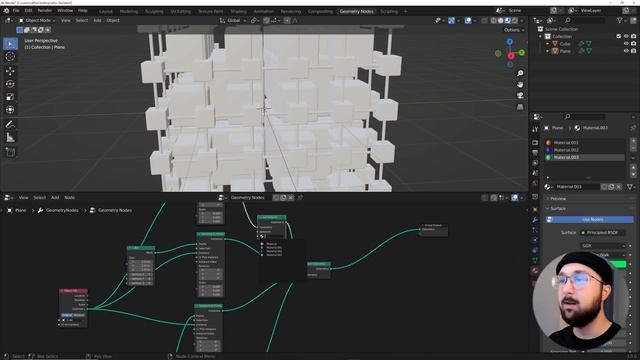
Task: Click the viewport zoom magnifier icon
Action: pos(520,73)
